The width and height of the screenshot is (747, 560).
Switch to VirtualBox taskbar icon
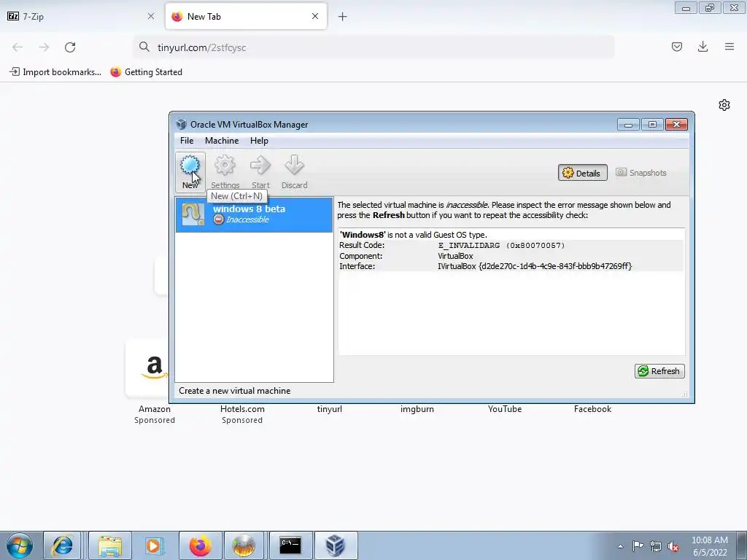[336, 545]
